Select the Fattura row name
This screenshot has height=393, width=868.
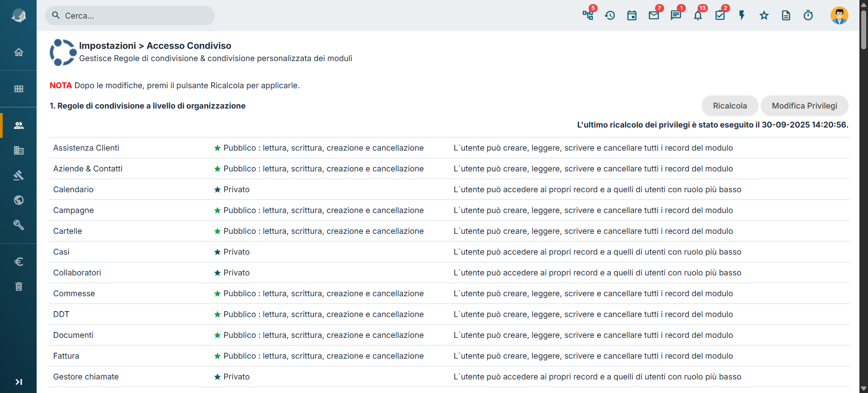[66, 356]
